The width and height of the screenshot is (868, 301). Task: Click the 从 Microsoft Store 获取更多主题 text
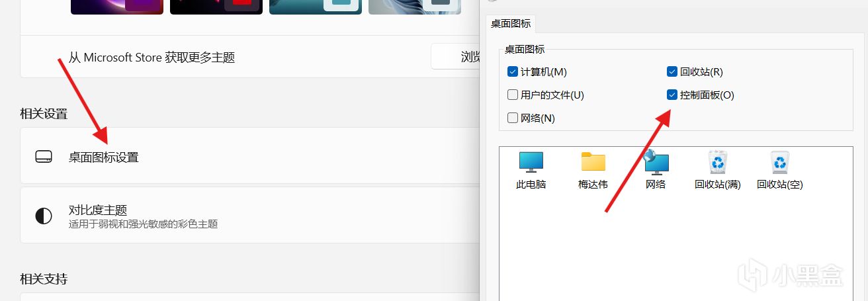[152, 58]
